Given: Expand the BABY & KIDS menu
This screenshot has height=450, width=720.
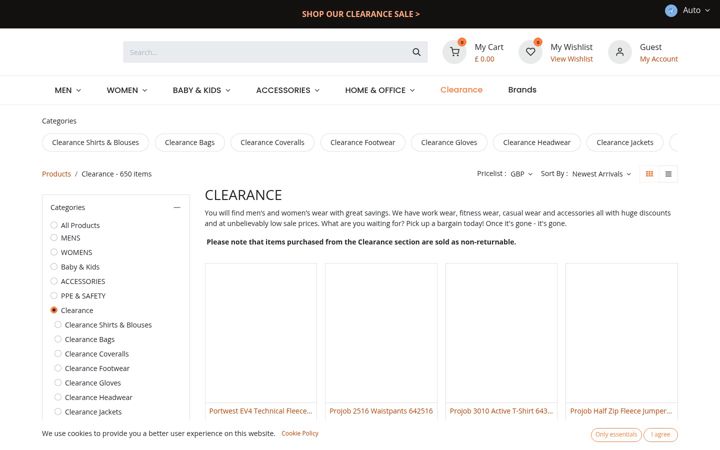Looking at the screenshot, I should 202,90.
